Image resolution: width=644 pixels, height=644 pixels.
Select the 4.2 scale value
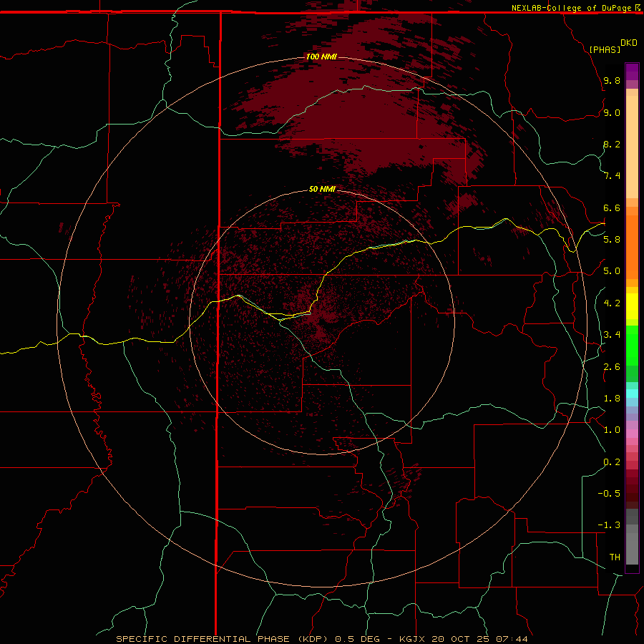(612, 303)
